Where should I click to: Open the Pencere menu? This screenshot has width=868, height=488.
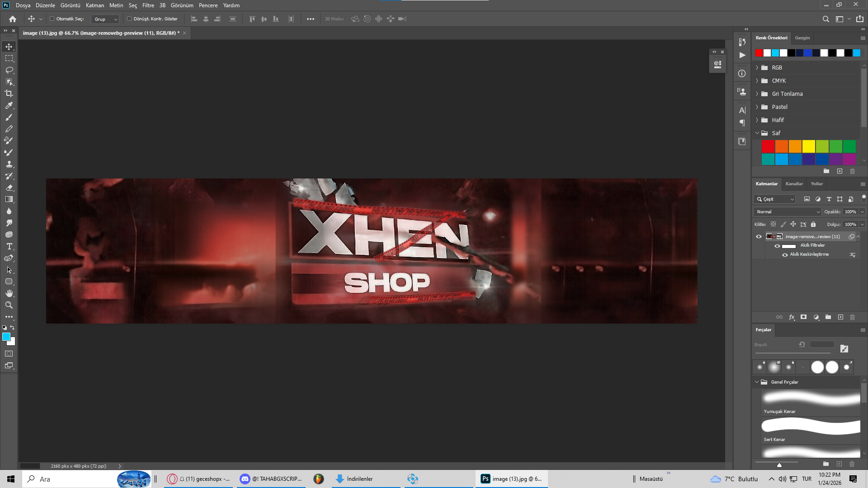point(208,5)
